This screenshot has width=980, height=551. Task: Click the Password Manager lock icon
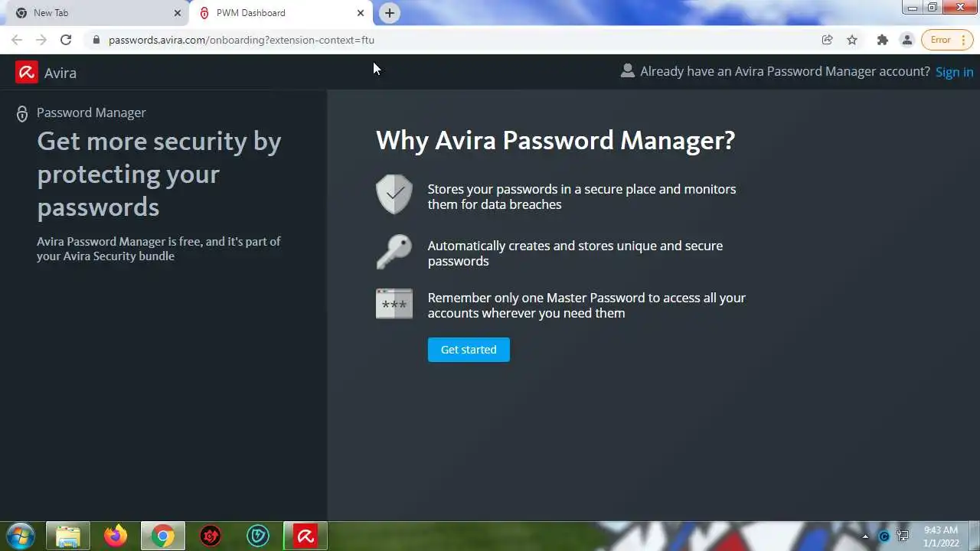(x=22, y=114)
